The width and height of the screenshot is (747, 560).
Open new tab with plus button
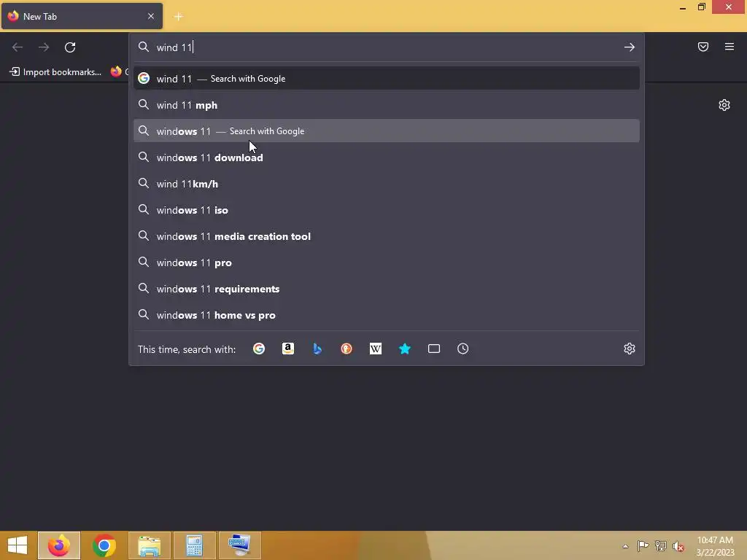(178, 17)
